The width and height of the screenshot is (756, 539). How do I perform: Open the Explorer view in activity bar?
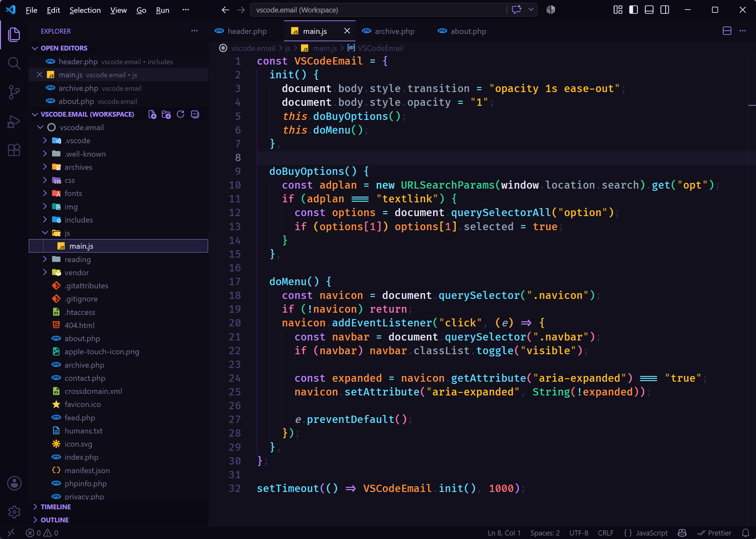pyautogui.click(x=14, y=35)
